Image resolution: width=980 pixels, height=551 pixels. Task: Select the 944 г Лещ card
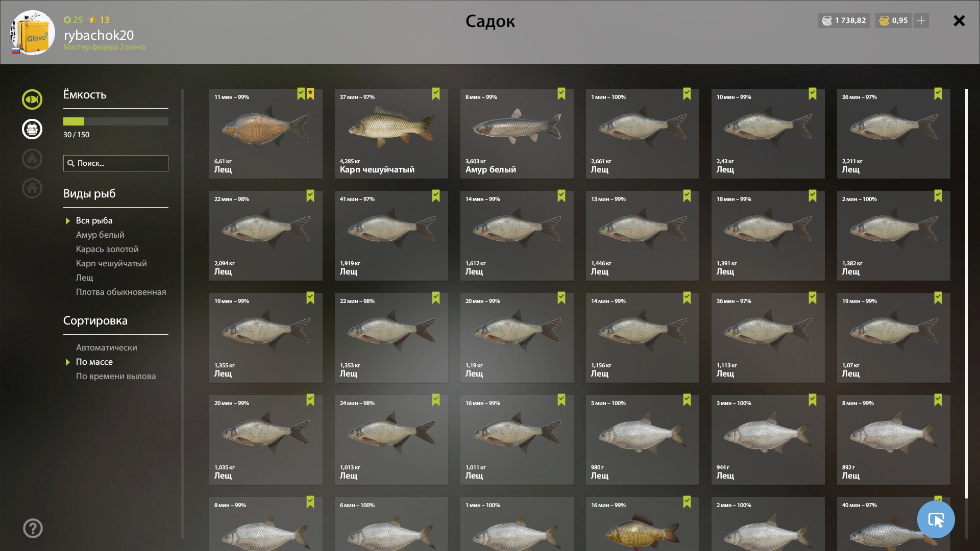click(x=768, y=440)
